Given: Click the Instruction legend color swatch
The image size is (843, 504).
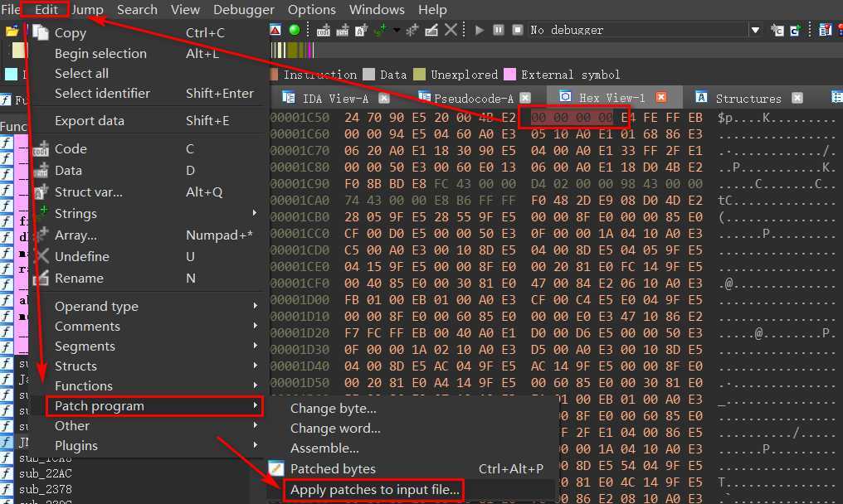Looking at the screenshot, I should tap(274, 74).
